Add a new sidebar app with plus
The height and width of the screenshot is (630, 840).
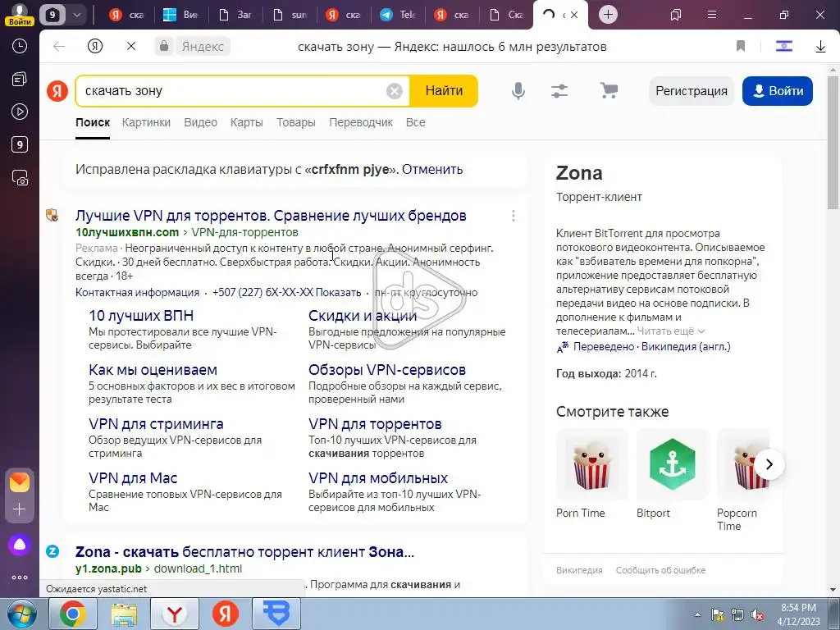point(20,509)
